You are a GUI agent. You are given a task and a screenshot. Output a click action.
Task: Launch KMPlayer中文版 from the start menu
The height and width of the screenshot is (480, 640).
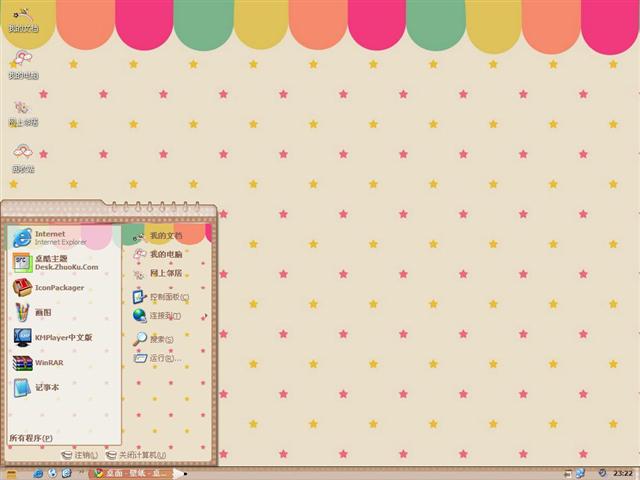pos(64,338)
